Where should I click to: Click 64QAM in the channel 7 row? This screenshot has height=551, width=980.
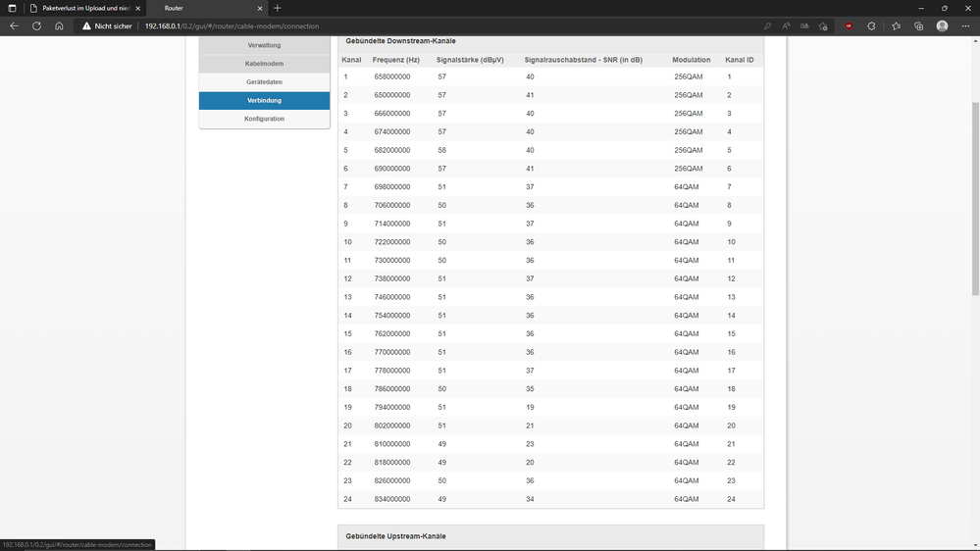(x=687, y=187)
